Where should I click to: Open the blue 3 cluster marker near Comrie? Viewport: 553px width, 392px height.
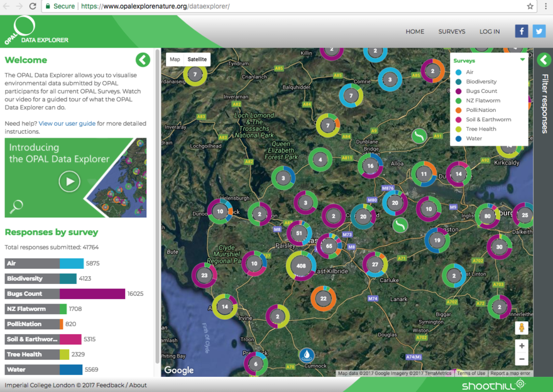390,80
